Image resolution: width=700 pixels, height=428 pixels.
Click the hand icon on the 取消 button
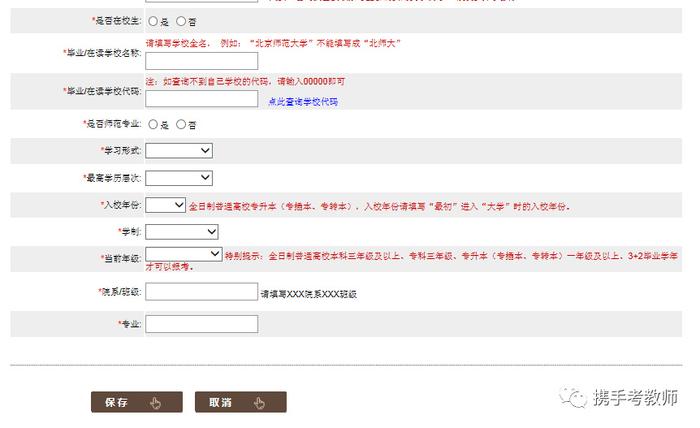(259, 403)
